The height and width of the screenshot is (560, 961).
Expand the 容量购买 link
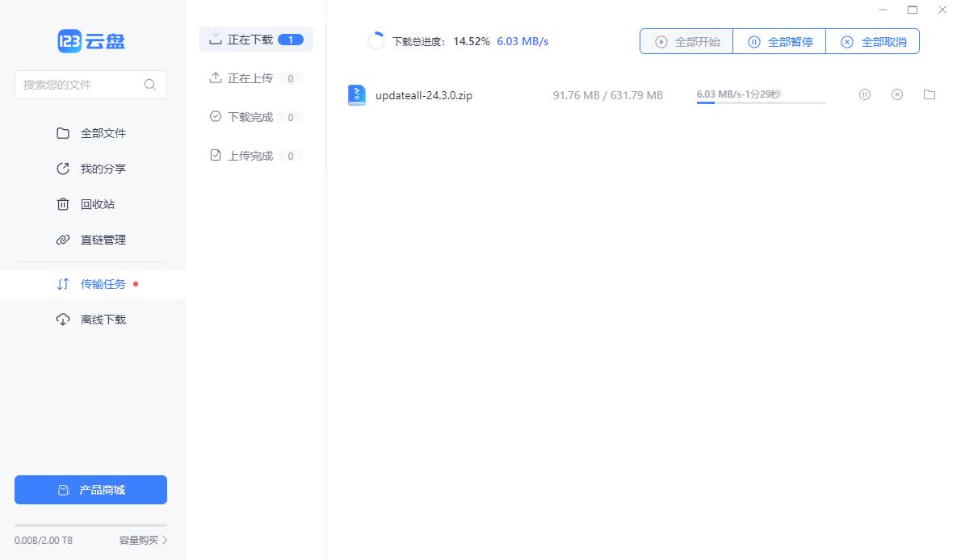click(143, 540)
